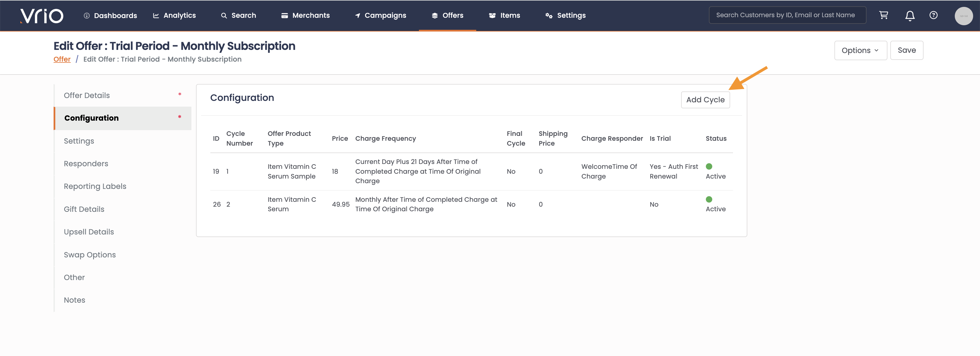The height and width of the screenshot is (356, 980).
Task: Save the offer
Action: pos(906,50)
